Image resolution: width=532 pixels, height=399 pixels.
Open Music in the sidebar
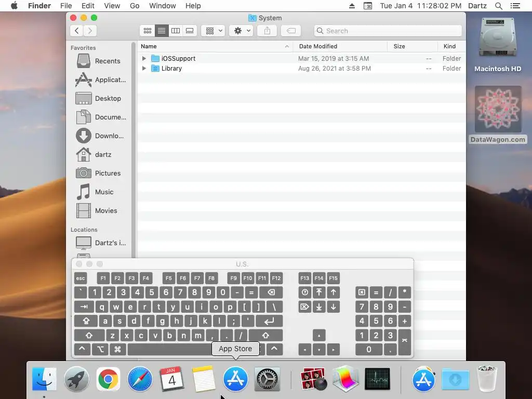pyautogui.click(x=99, y=192)
